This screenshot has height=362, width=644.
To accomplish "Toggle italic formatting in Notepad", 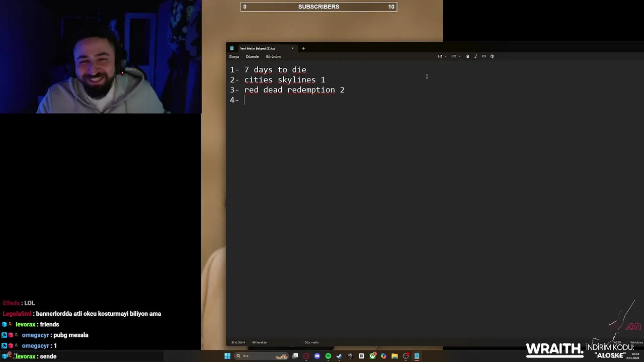I will point(475,56).
